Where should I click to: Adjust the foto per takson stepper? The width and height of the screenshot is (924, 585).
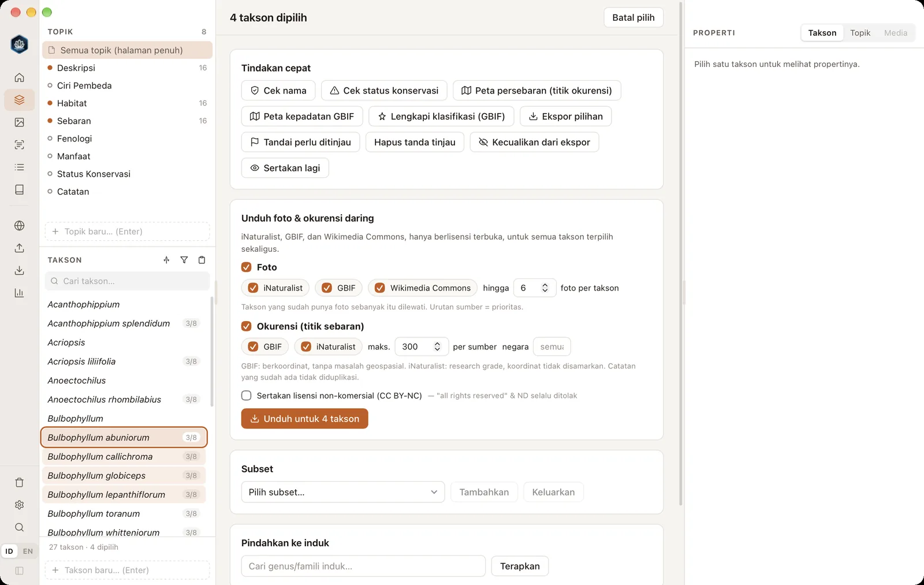point(545,288)
